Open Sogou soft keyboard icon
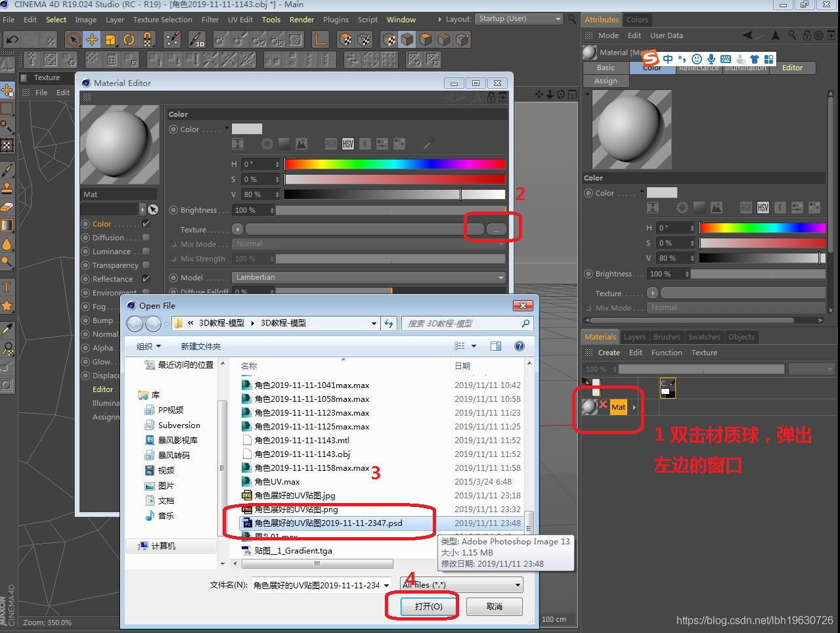The width and height of the screenshot is (840, 633). [726, 59]
